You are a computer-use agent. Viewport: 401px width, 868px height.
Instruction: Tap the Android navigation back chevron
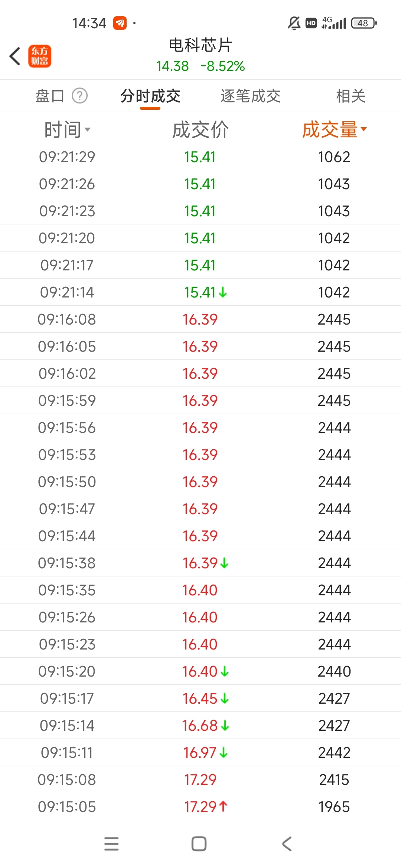(287, 844)
